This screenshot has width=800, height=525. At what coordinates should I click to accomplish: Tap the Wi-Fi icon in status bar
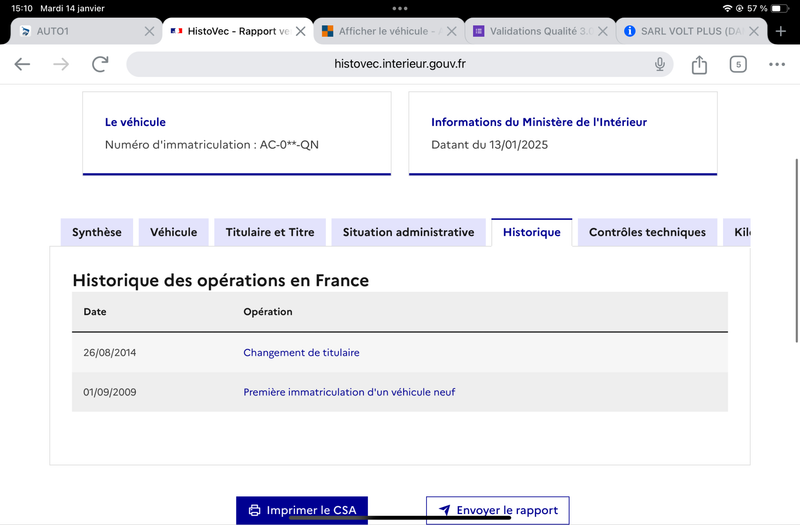coord(727,8)
